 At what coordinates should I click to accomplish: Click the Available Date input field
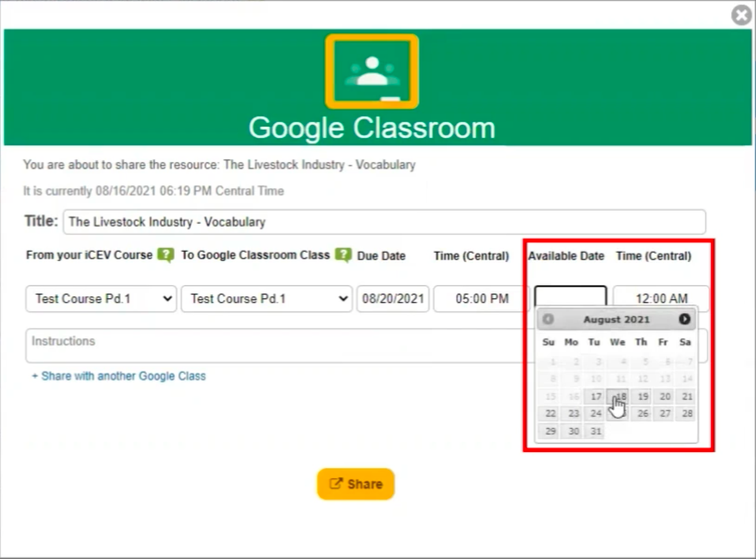click(571, 297)
